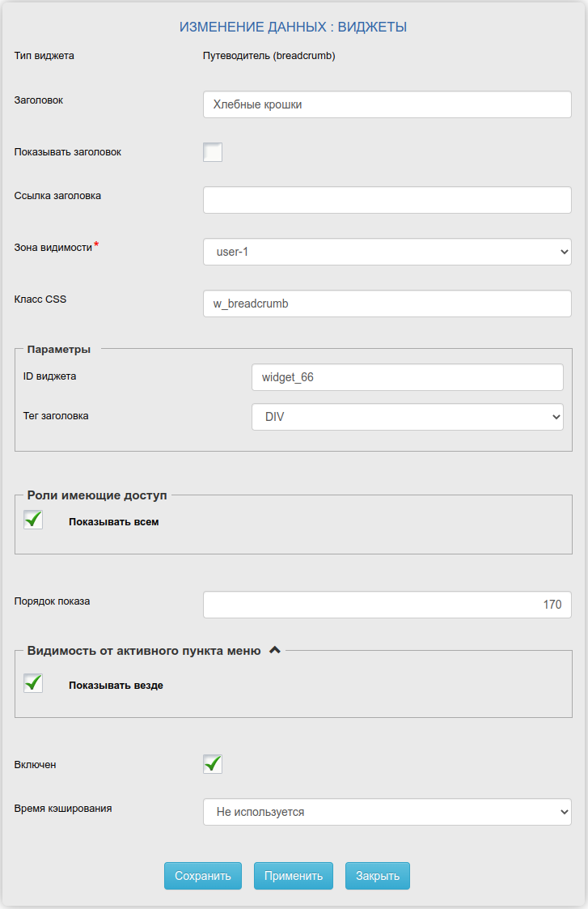Collapse the menu visibility section chevron
588x909 pixels.
(x=274, y=650)
